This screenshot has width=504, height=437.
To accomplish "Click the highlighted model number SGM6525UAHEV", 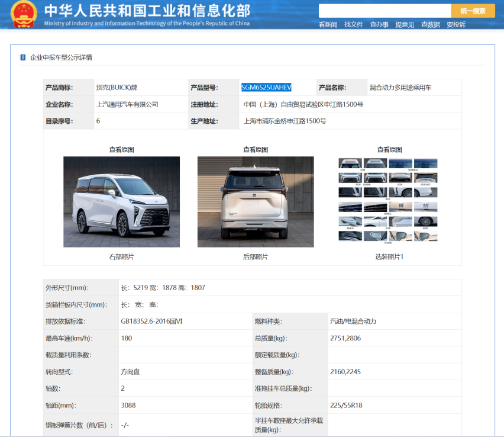I will 266,87.
